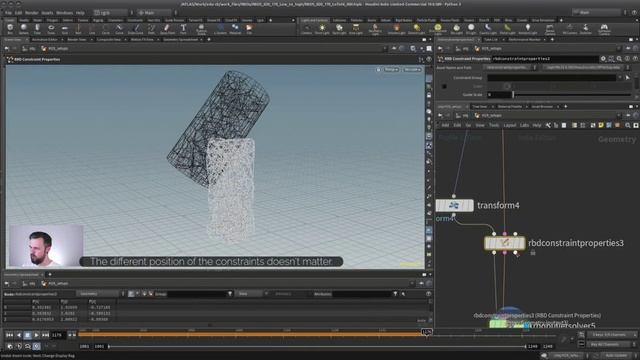Switch to the Composite View tab
640x360 pixels.
pos(109,40)
